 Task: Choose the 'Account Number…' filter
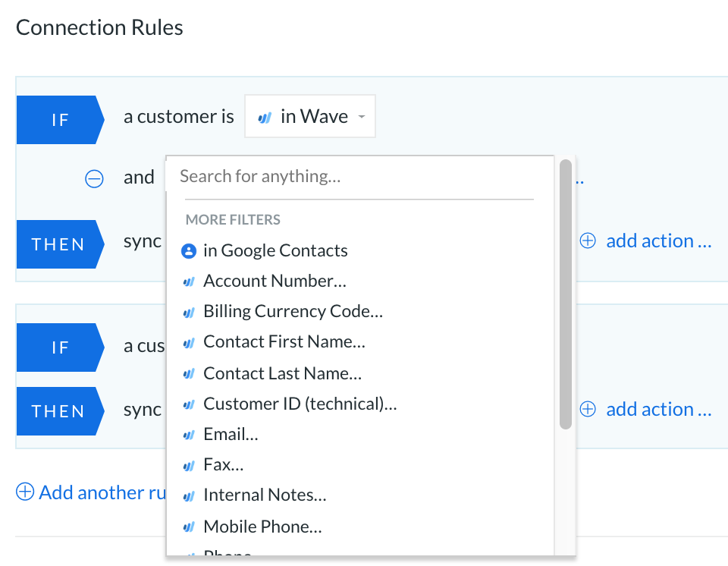275,281
